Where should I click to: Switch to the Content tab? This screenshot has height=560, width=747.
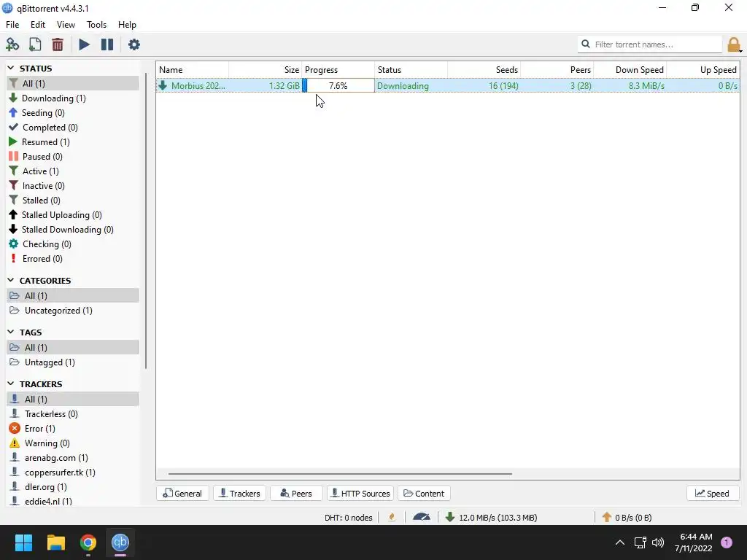(424, 494)
